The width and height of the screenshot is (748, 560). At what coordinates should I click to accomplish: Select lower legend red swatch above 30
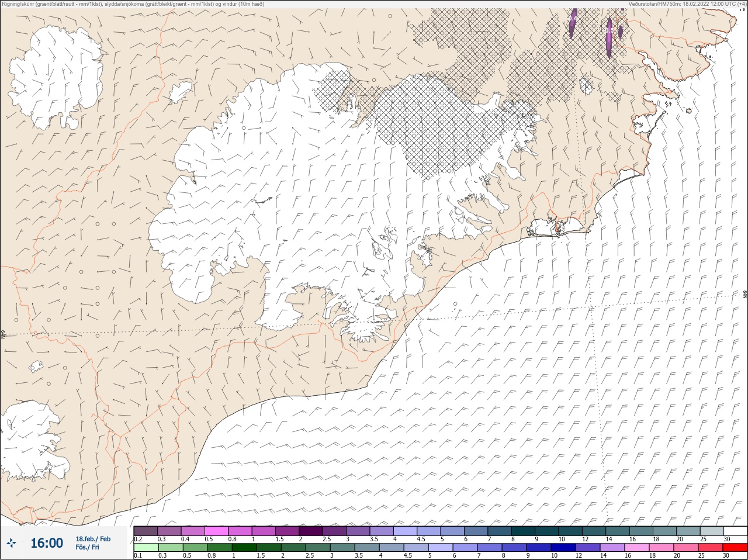pos(735,548)
